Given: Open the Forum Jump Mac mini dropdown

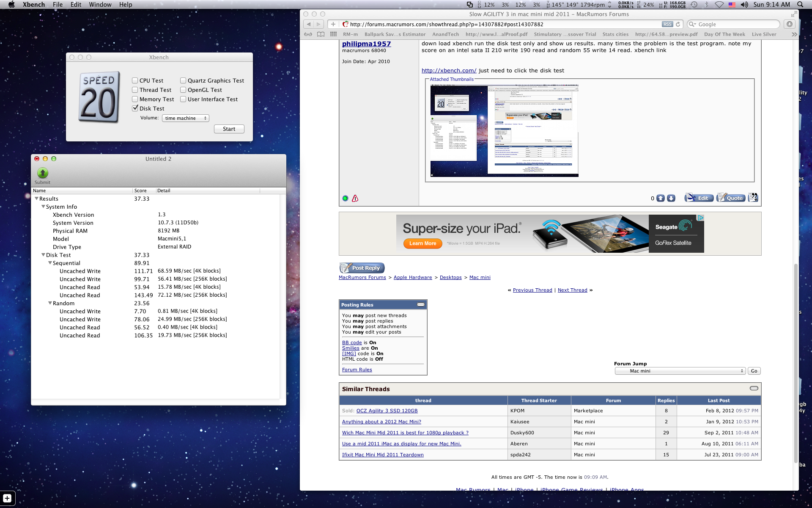Looking at the screenshot, I should coord(680,371).
